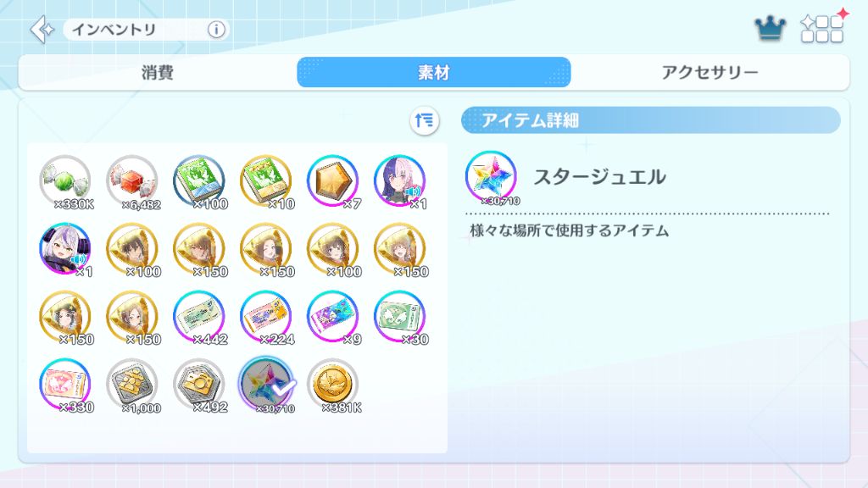
Task: Open the grid menu icon
Action: point(823,28)
